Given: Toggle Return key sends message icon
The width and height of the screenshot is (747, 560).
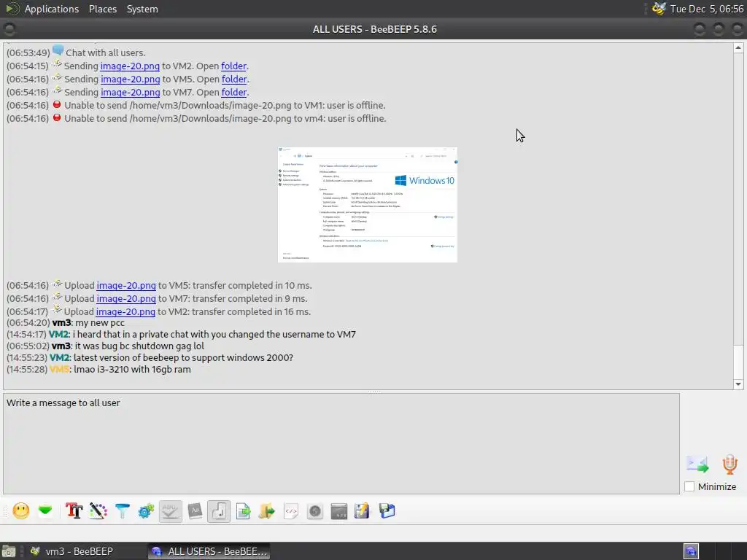Looking at the screenshot, I should 219,511.
